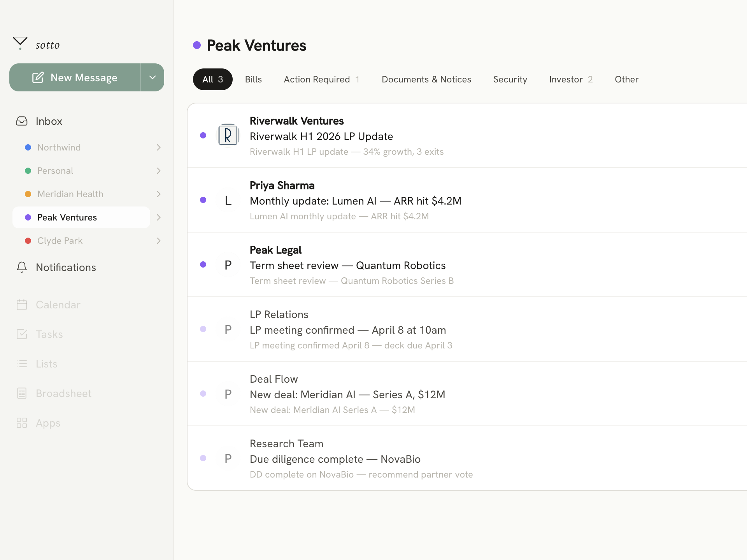This screenshot has width=747, height=560.
Task: Switch to the Action Required tab
Action: pos(321,79)
